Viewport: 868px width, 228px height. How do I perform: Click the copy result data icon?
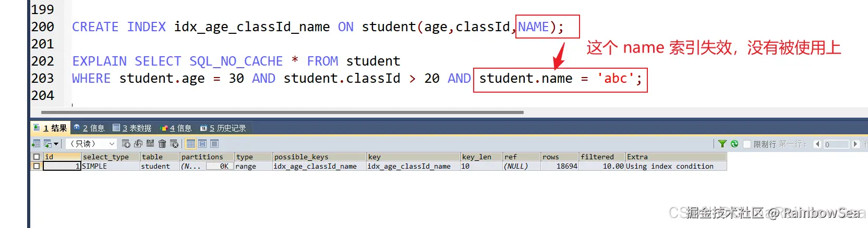48,144
